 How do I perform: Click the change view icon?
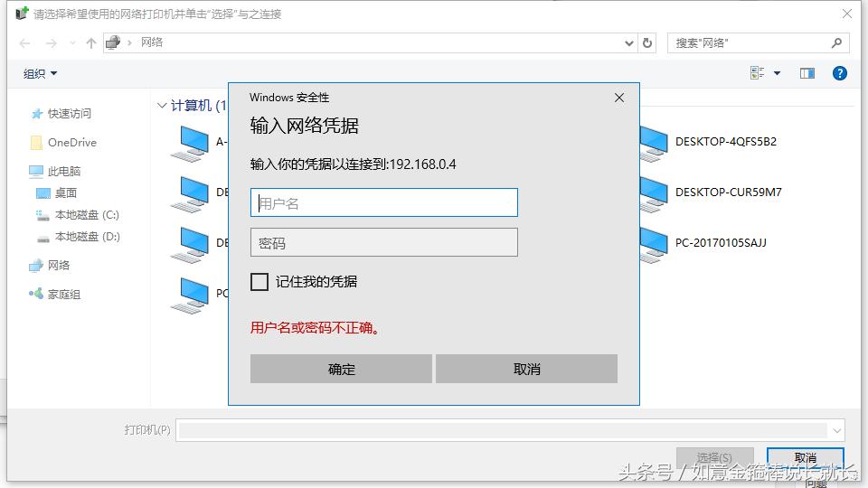point(758,72)
